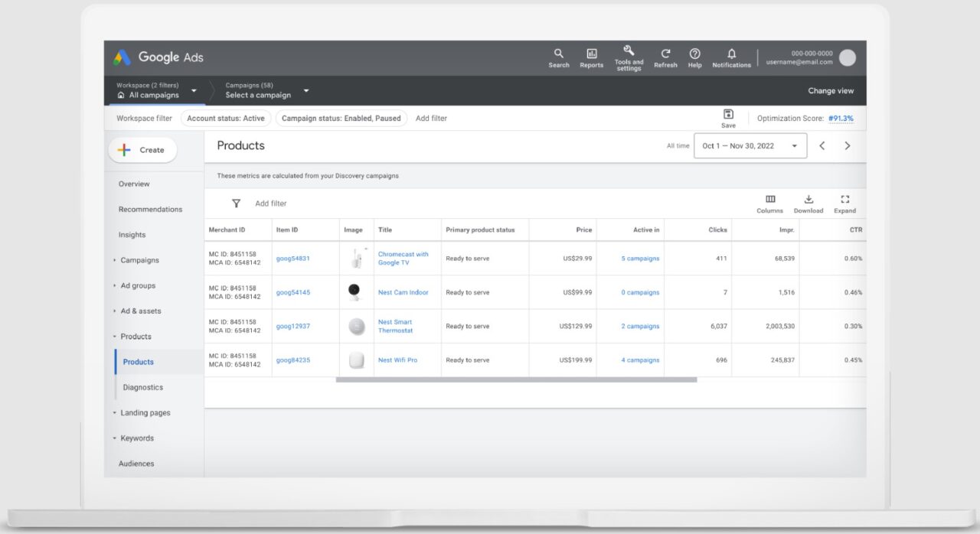Screen dimensions: 980x534
Task: Open the 91.3% optimization score link
Action: 841,119
